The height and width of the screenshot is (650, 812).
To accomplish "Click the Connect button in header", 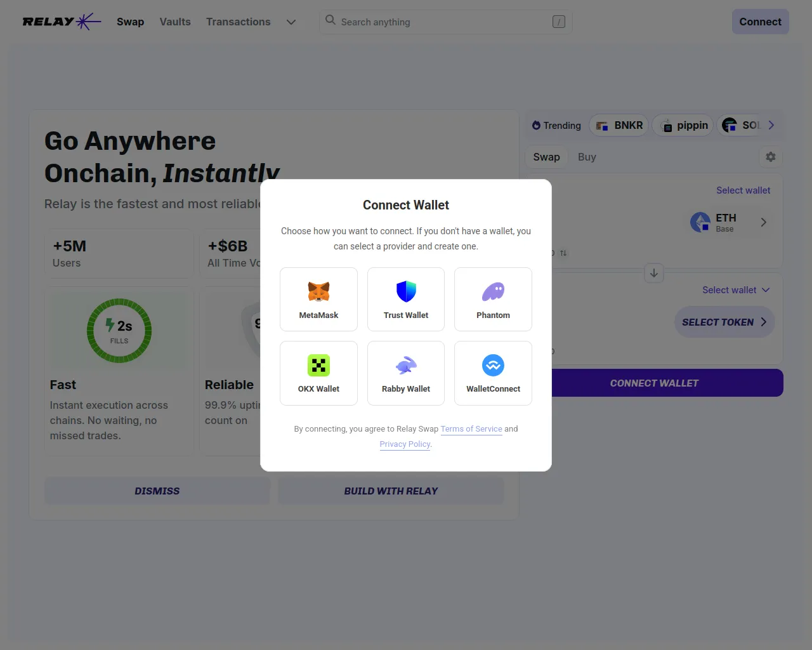I will [x=761, y=22].
